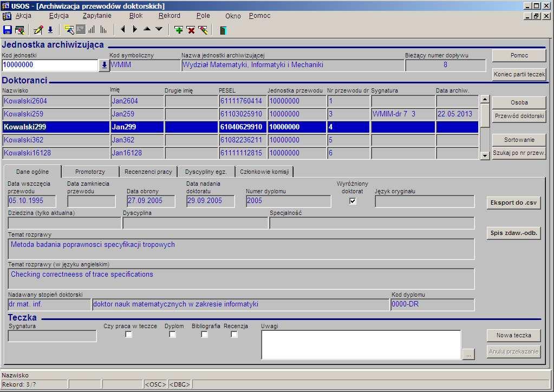
Task: Click the Pomoc button on the right
Action: point(519,55)
